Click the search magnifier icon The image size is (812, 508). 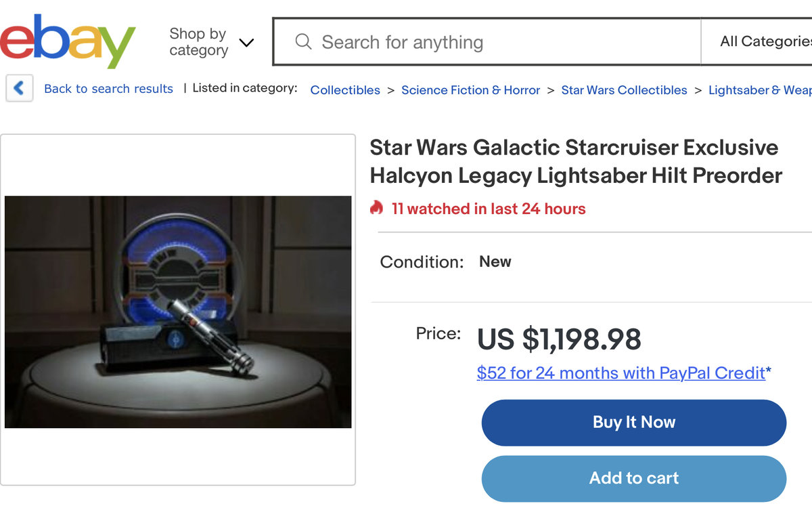point(303,42)
